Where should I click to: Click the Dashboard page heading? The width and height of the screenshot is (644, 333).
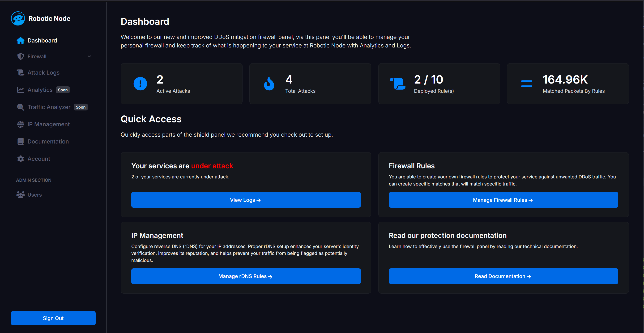click(x=145, y=22)
